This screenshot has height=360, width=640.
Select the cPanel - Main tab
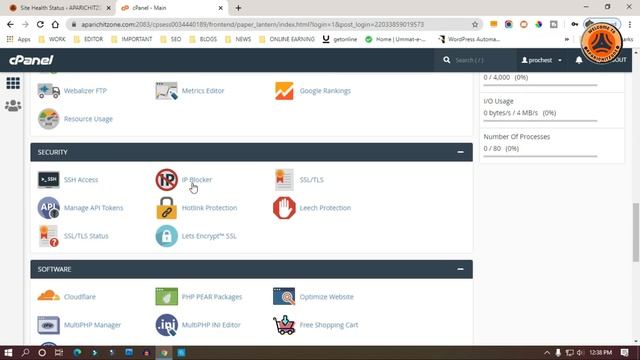(x=172, y=8)
